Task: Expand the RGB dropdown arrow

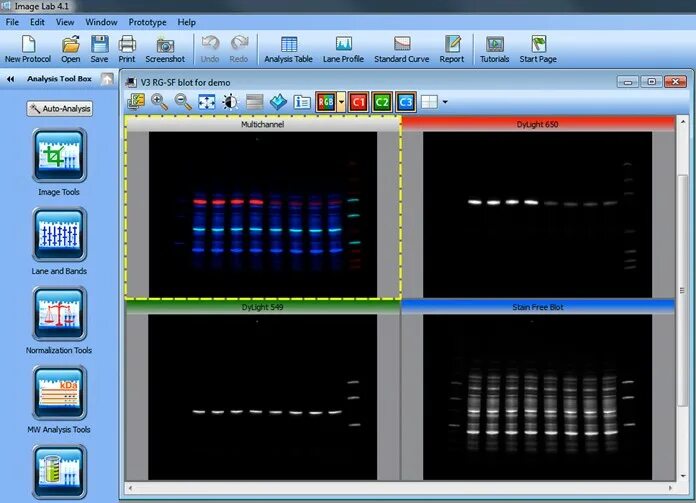Action: click(341, 102)
